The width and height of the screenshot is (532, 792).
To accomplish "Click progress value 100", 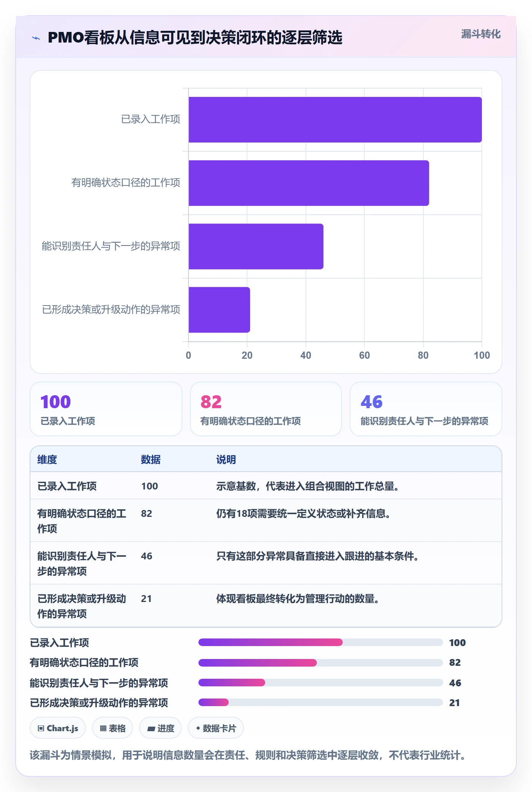I will click(457, 643).
